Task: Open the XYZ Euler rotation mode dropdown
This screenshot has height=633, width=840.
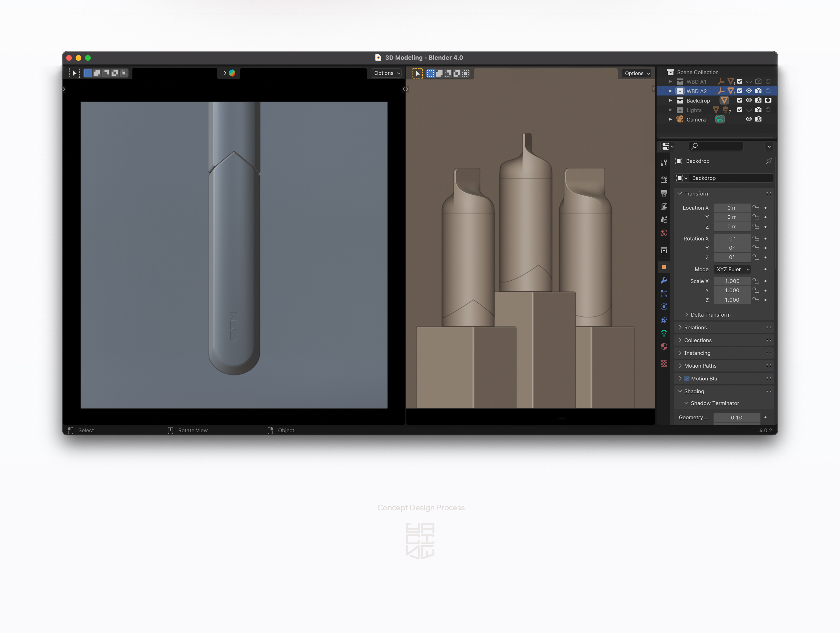Action: pos(732,269)
